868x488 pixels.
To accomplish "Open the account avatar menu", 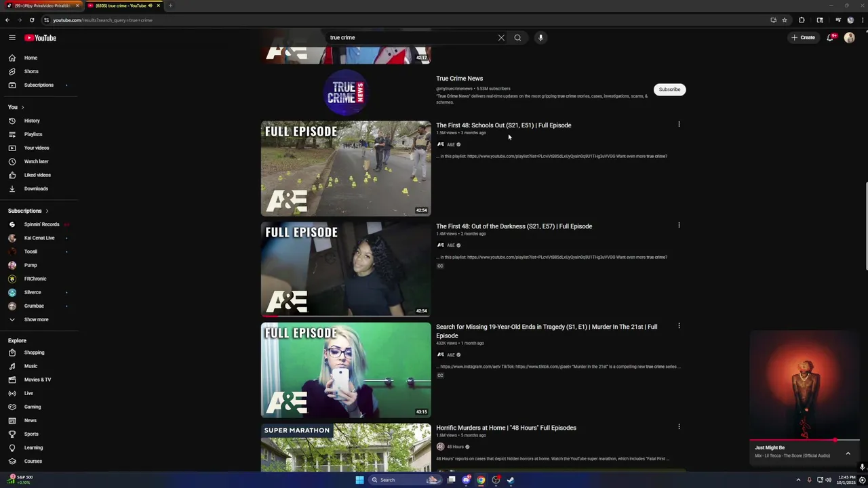I will pyautogui.click(x=849, y=38).
